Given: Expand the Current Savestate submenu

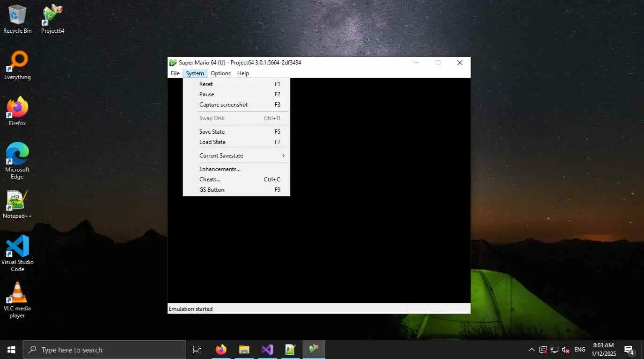Looking at the screenshot, I should click(x=236, y=156).
